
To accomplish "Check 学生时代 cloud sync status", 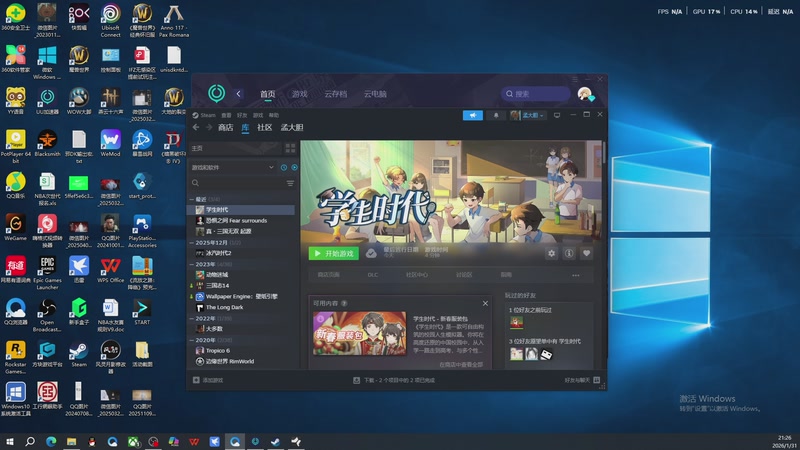I will pyautogui.click(x=371, y=253).
